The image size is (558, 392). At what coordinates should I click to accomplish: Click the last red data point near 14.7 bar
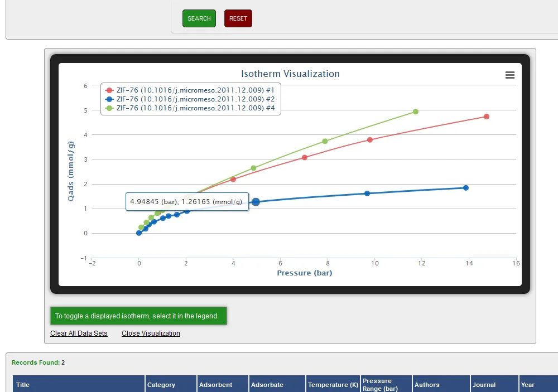(487, 117)
